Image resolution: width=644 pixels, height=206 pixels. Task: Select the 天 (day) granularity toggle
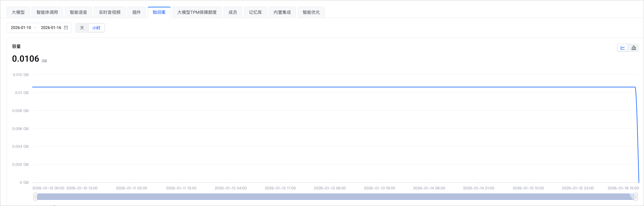click(x=82, y=28)
